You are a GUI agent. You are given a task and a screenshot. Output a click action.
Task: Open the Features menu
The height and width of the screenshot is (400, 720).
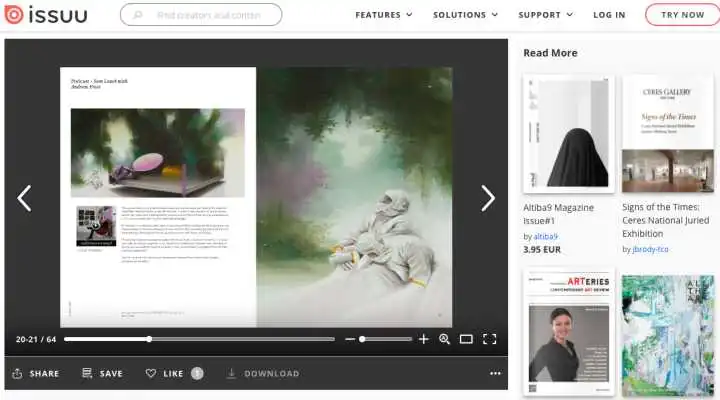(x=383, y=15)
